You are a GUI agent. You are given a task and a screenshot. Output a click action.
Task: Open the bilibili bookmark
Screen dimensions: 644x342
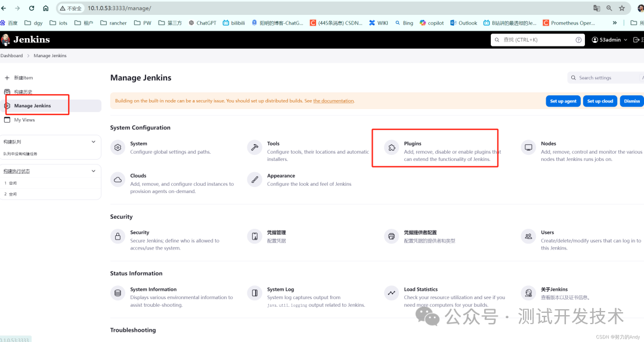coord(234,23)
